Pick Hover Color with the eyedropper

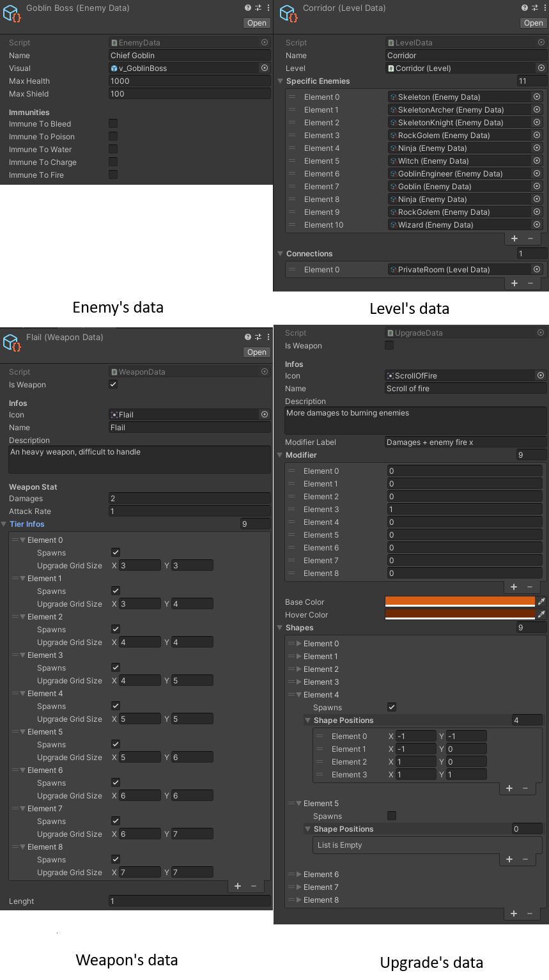pos(541,615)
